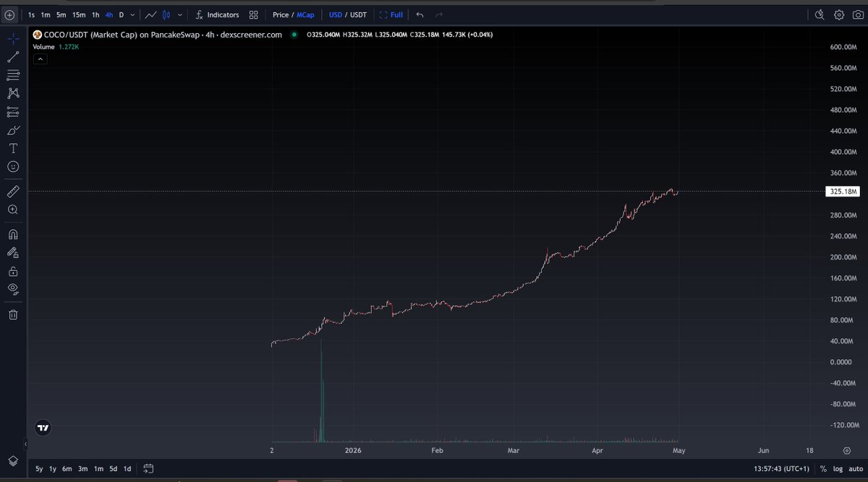Open chart settings gear icon
The width and height of the screenshot is (868, 482).
click(x=839, y=14)
